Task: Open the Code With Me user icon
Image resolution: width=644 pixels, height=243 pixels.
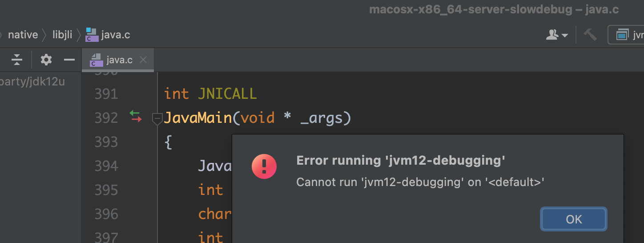Action: 552,35
